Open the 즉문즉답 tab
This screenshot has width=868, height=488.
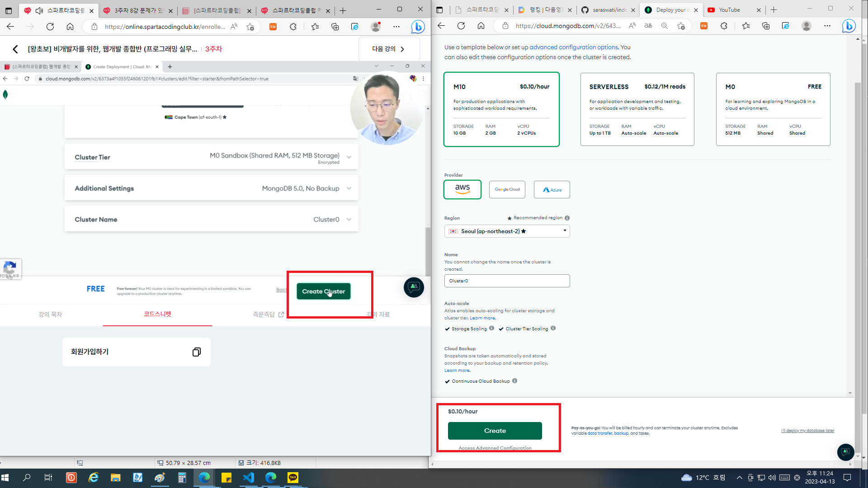(268, 314)
